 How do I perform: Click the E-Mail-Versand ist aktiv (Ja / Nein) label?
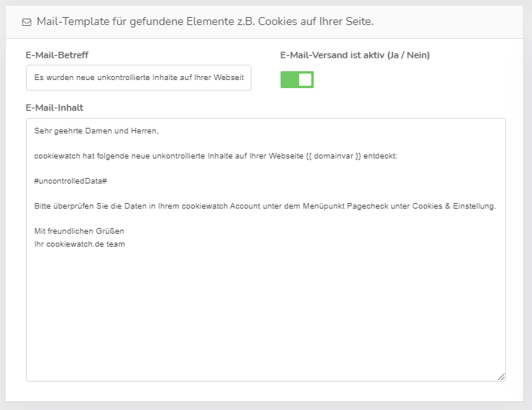355,55
